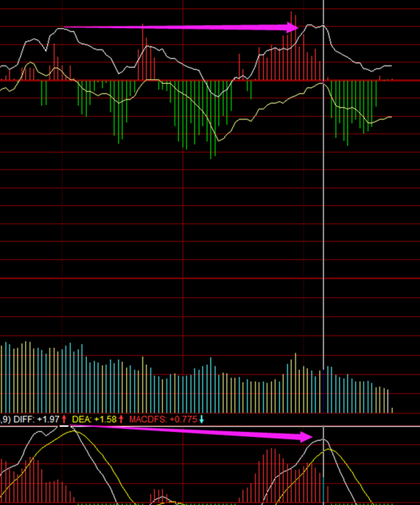
Task: Click the tallest red bar in the upper indicator
Action: coord(291,46)
